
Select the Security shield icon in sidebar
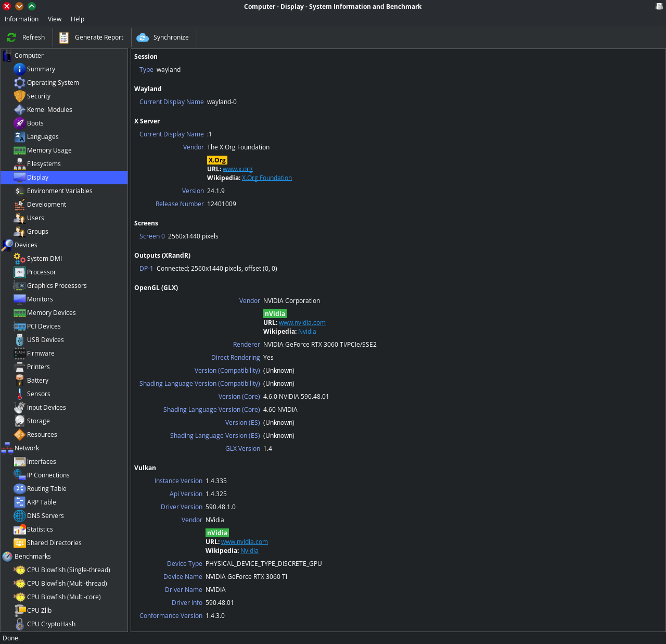pos(20,96)
